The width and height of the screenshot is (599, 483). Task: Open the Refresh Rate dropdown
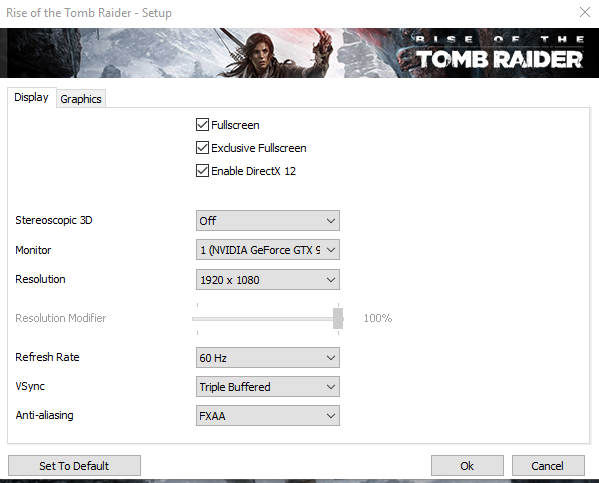(267, 358)
